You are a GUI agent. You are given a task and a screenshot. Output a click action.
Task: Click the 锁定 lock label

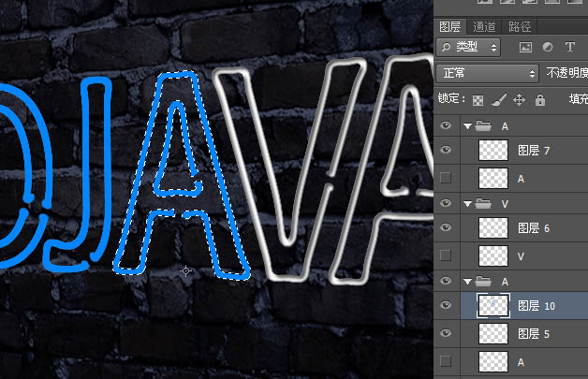coord(451,98)
